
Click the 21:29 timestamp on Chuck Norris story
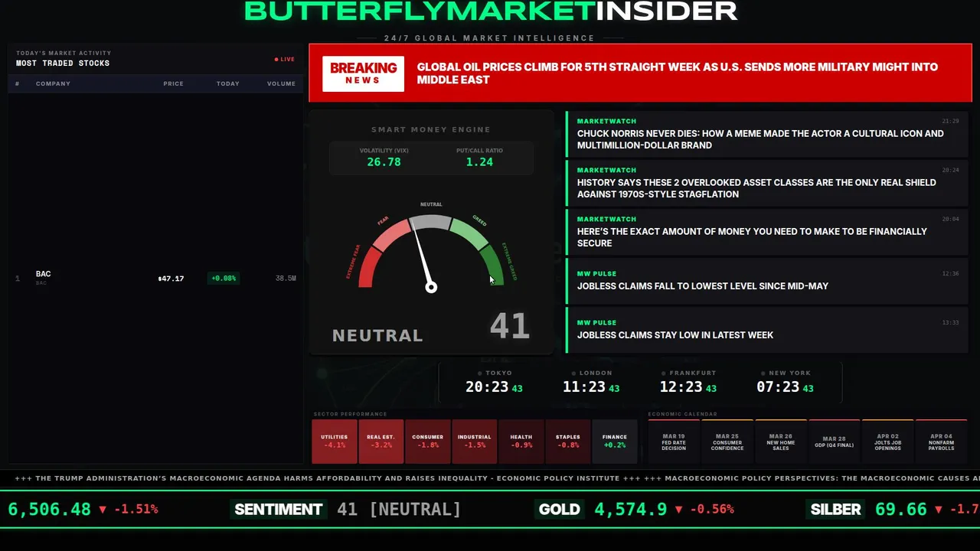click(x=950, y=121)
